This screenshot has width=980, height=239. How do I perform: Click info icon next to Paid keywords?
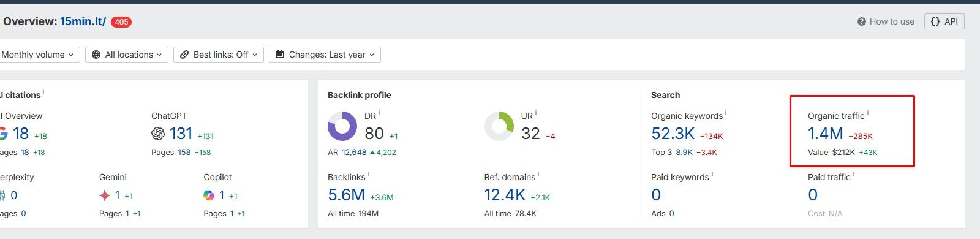coord(712,175)
